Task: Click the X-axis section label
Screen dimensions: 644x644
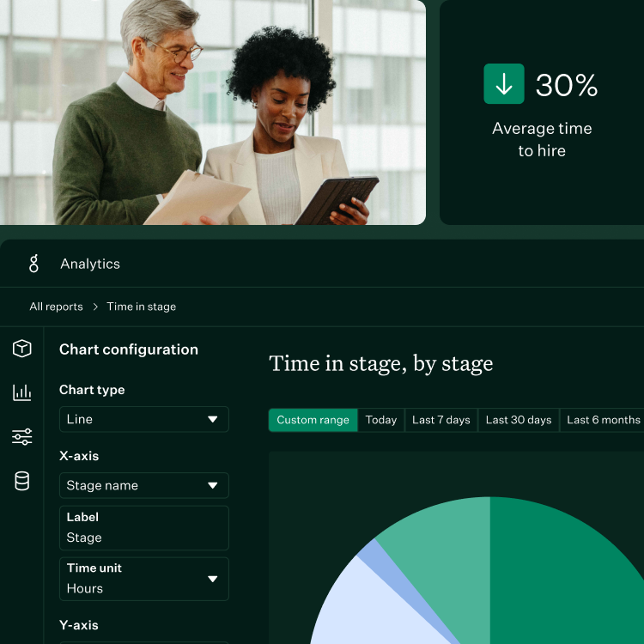Action: [x=79, y=456]
